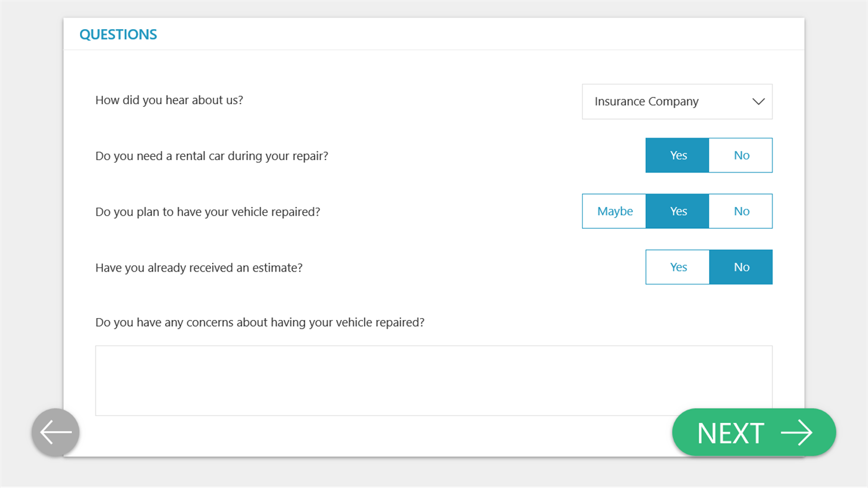Select No for already received an estimate
Viewport: 868px width, 488px height.
741,267
